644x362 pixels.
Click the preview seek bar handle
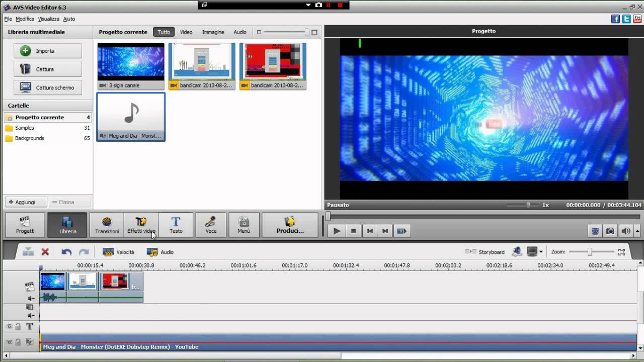[x=328, y=216]
